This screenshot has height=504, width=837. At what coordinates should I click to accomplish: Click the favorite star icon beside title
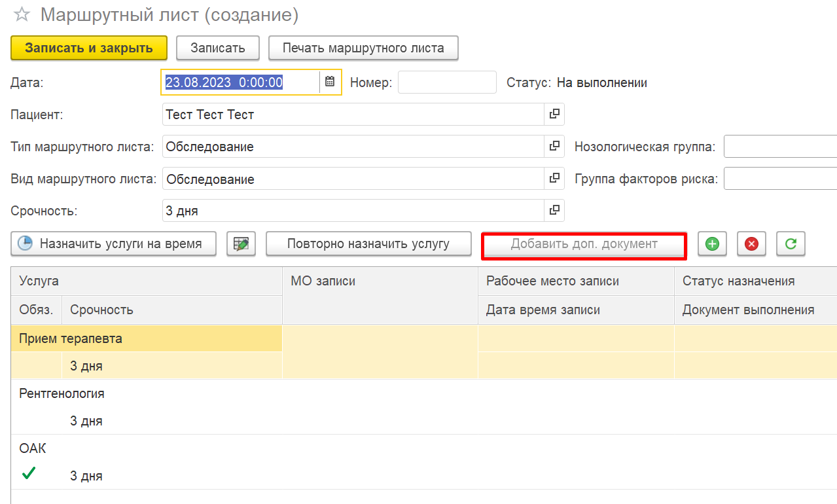coord(22,15)
